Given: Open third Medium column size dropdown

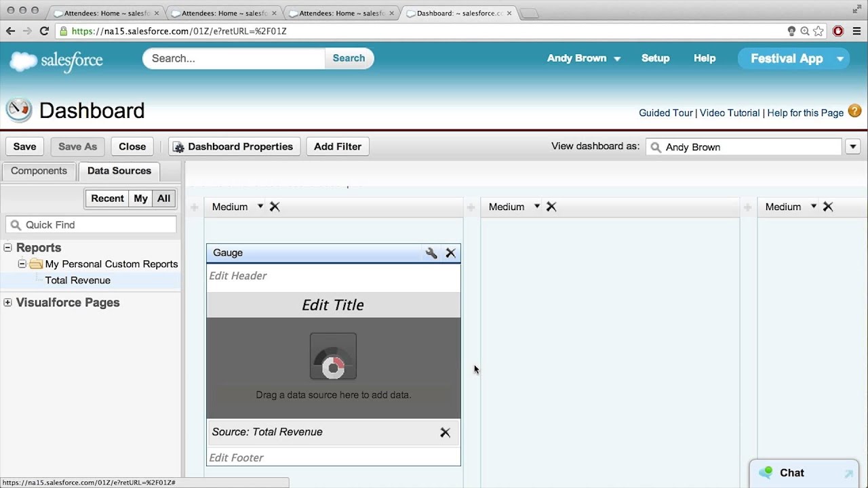Looking at the screenshot, I should (814, 207).
